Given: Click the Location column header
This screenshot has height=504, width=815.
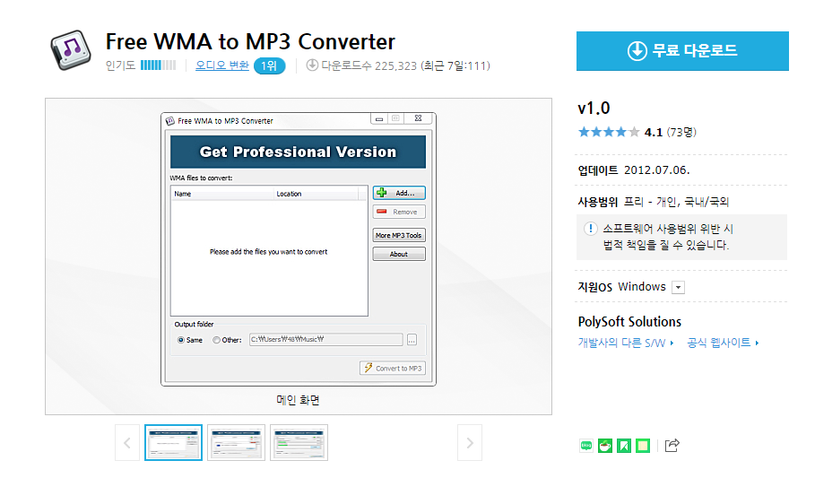Looking at the screenshot, I should [x=316, y=194].
